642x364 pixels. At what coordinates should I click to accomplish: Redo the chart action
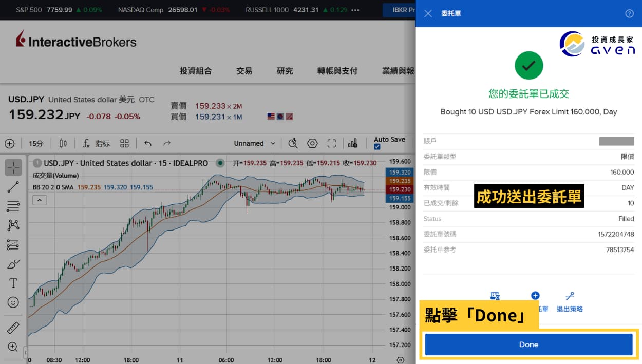point(166,144)
